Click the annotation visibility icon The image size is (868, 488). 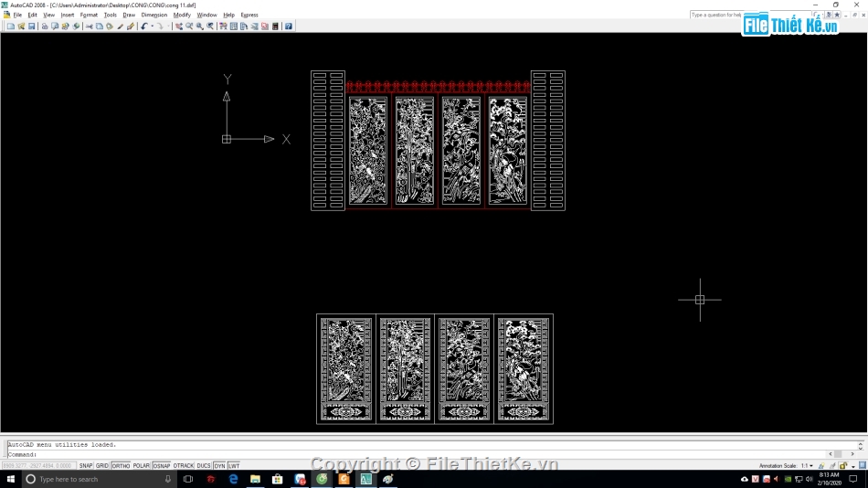[821, 466]
